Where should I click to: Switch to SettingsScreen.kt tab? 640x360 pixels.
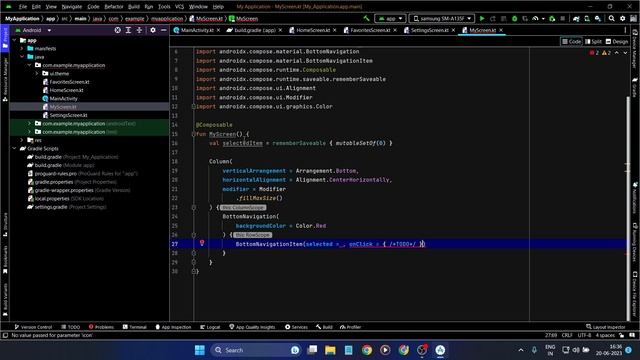click(x=429, y=30)
